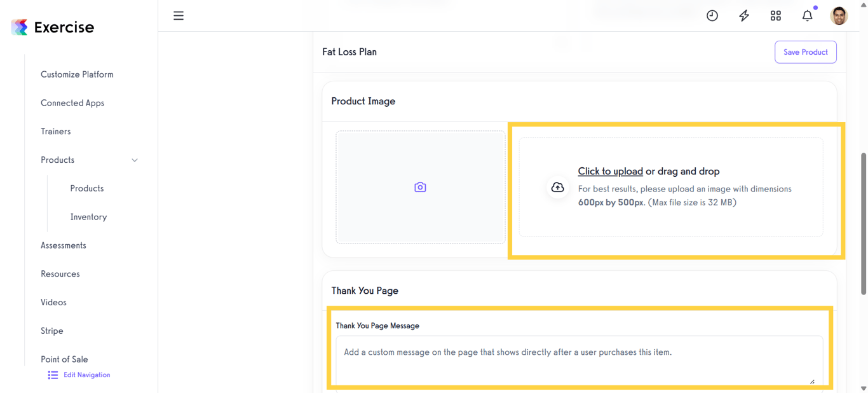Select Inventory under Products
This screenshot has width=868, height=393.
click(x=88, y=216)
